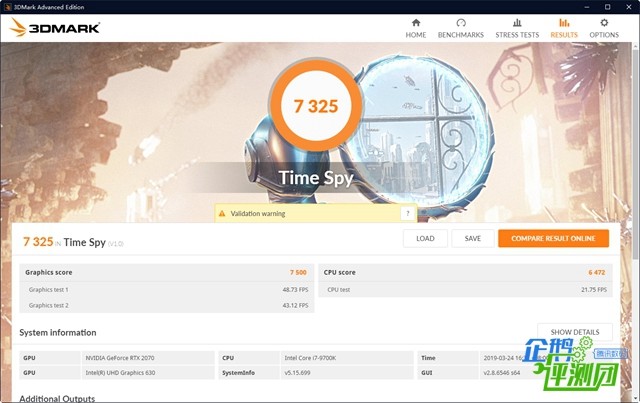Minimize the 3DMark window
The image size is (640, 403).
click(587, 7)
